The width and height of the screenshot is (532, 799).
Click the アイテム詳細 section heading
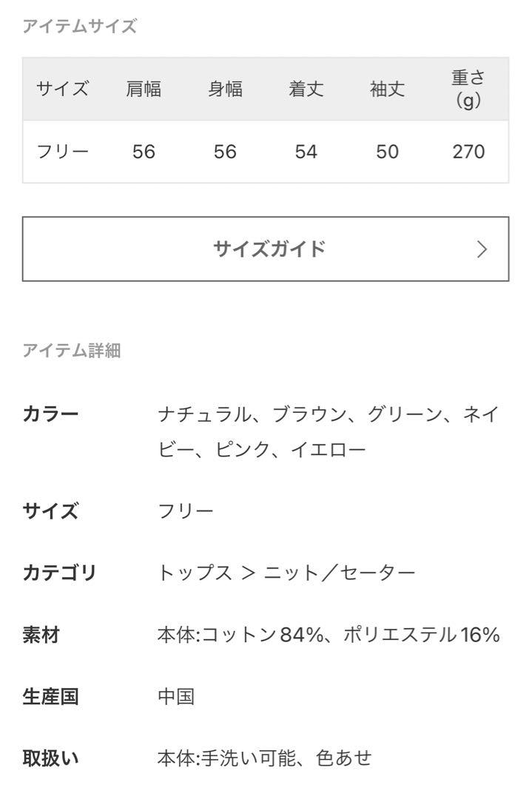click(72, 351)
